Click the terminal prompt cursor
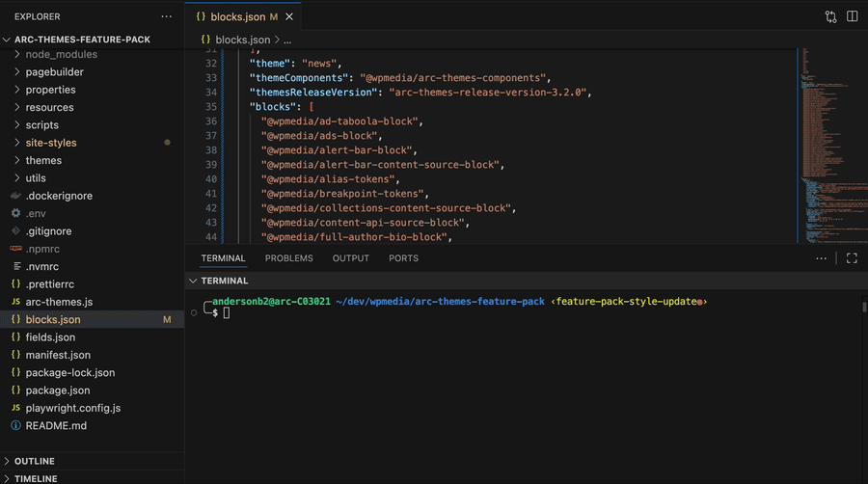The width and height of the screenshot is (868, 484). pyautogui.click(x=227, y=313)
